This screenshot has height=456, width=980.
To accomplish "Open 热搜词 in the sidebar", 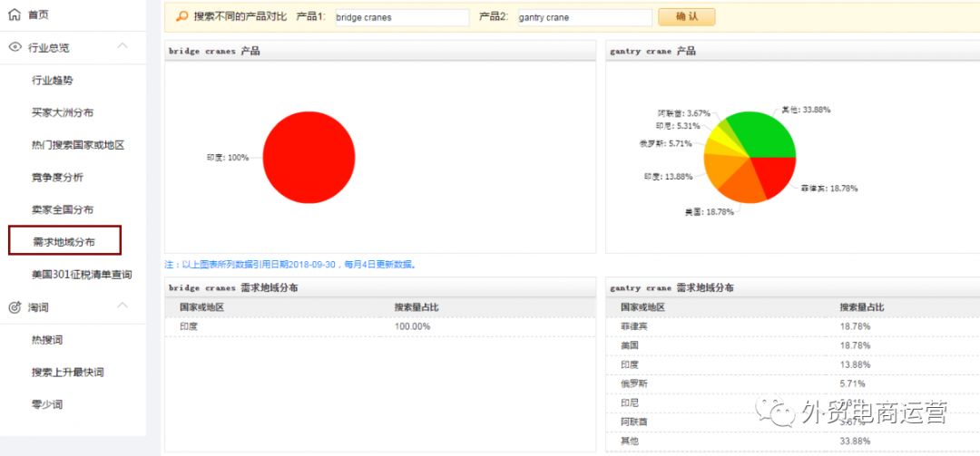I will click(x=47, y=340).
